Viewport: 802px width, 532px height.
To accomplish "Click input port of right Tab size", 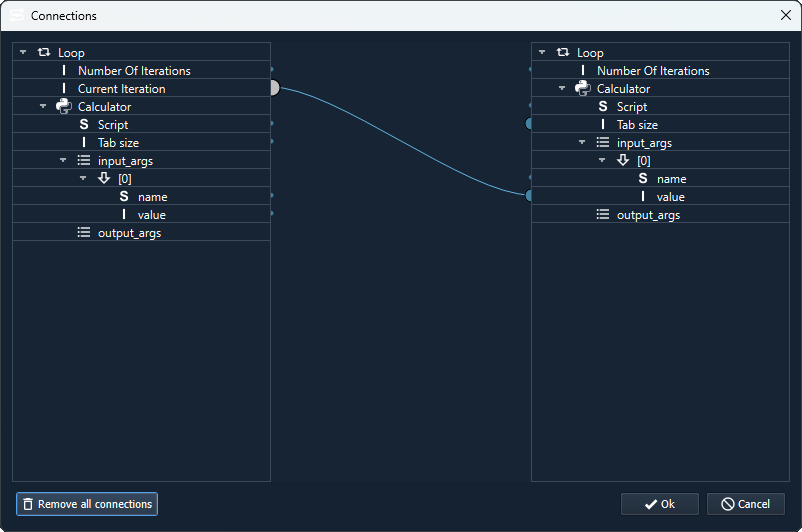I will pyautogui.click(x=529, y=123).
